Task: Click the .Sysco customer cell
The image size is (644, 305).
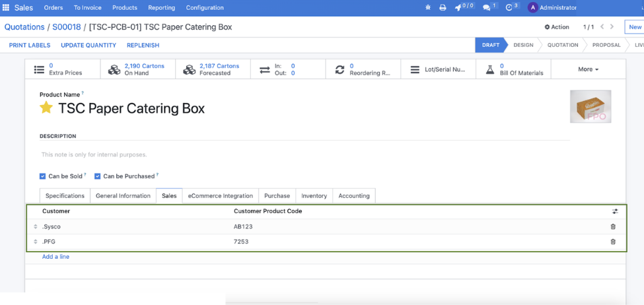Action: (52, 226)
